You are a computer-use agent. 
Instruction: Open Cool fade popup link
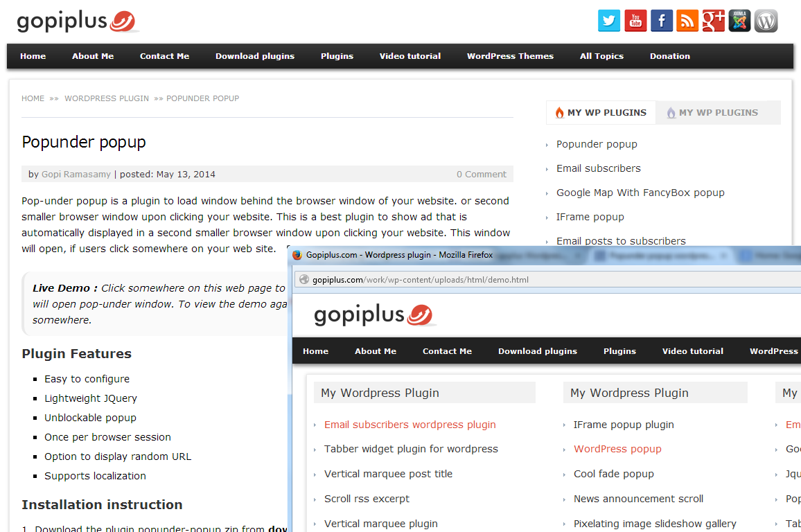click(x=613, y=474)
